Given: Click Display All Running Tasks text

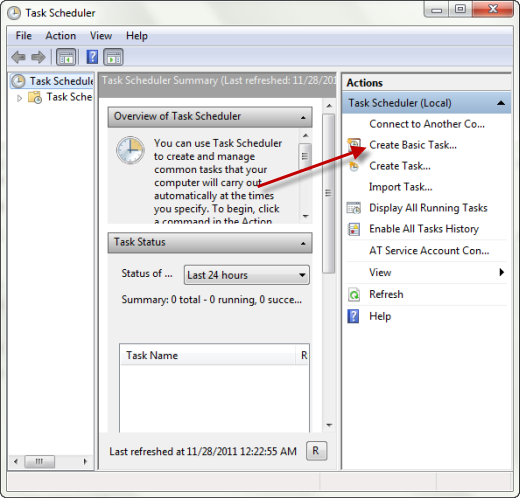Looking at the screenshot, I should pyautogui.click(x=428, y=208).
